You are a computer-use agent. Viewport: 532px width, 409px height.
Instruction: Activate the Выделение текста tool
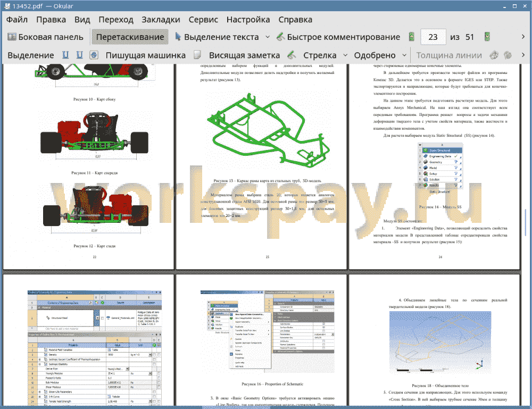coord(217,37)
